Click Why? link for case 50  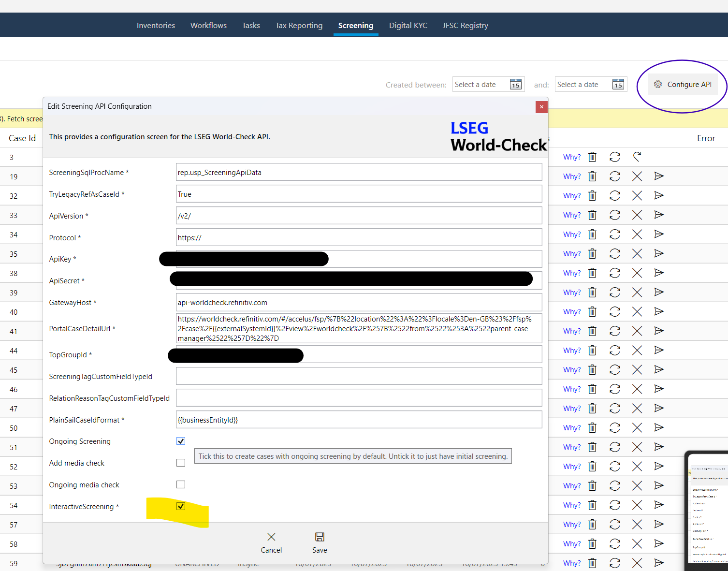click(x=572, y=428)
